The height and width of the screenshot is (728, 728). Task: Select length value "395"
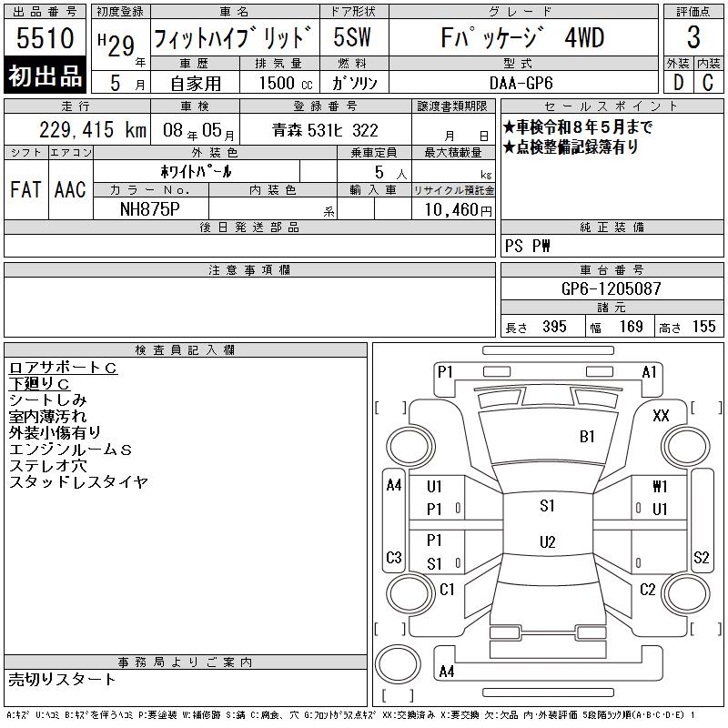(x=554, y=327)
